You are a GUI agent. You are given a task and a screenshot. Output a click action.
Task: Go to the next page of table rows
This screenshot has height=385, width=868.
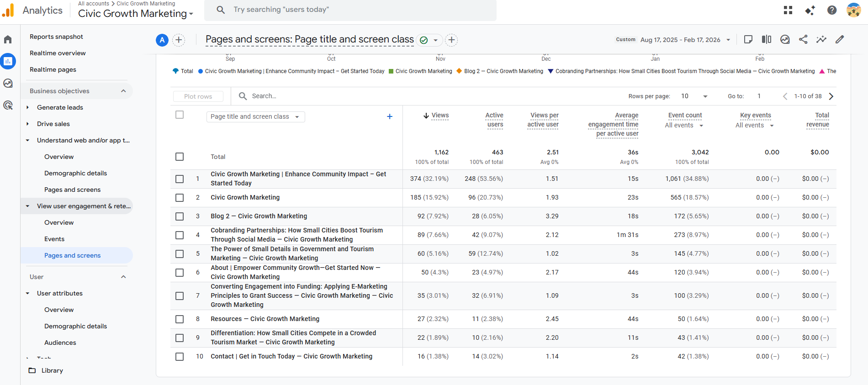(x=831, y=96)
